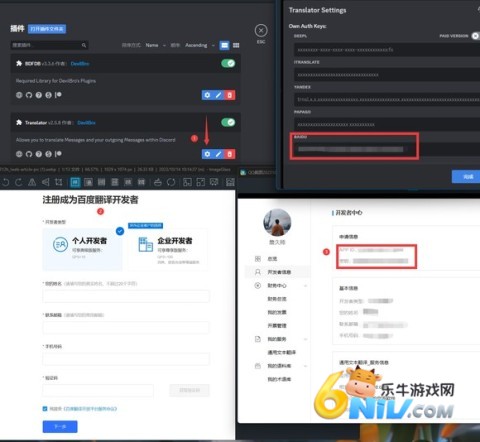The width and height of the screenshot is (480, 442).
Task: Open Translator plugin settings gear
Action: [207, 154]
